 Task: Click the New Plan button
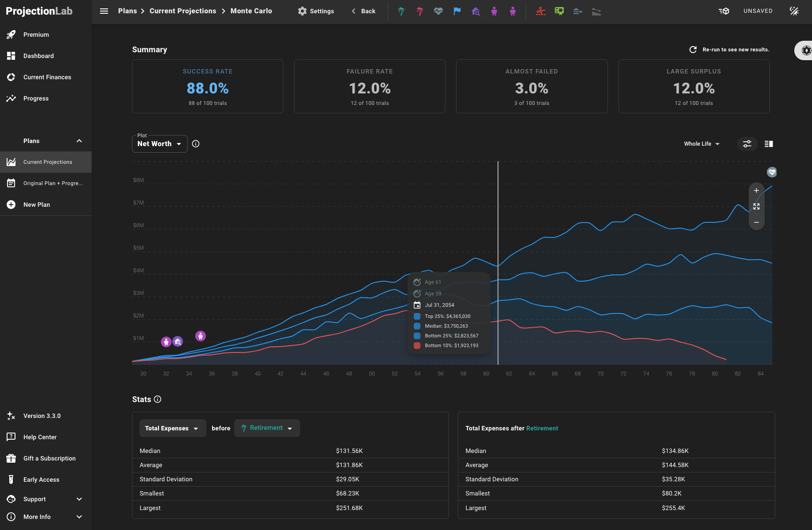37,205
